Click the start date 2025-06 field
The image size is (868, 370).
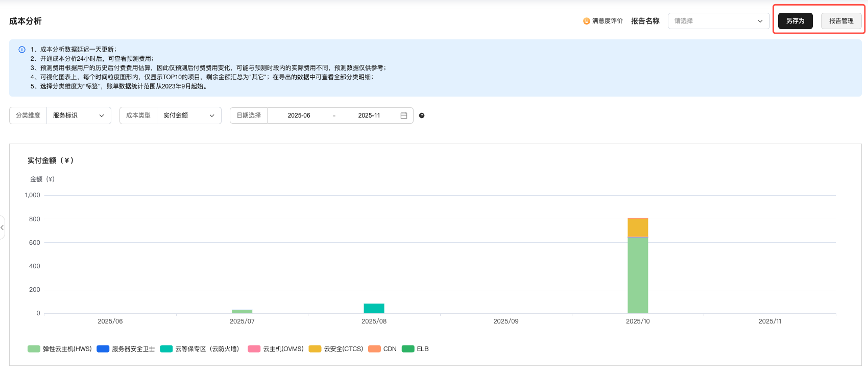(x=299, y=115)
